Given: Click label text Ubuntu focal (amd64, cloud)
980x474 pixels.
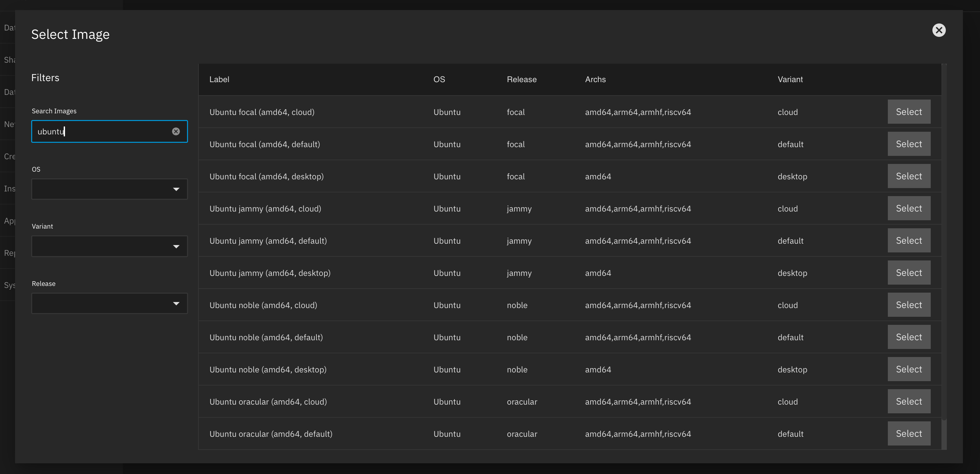Looking at the screenshot, I should point(262,112).
